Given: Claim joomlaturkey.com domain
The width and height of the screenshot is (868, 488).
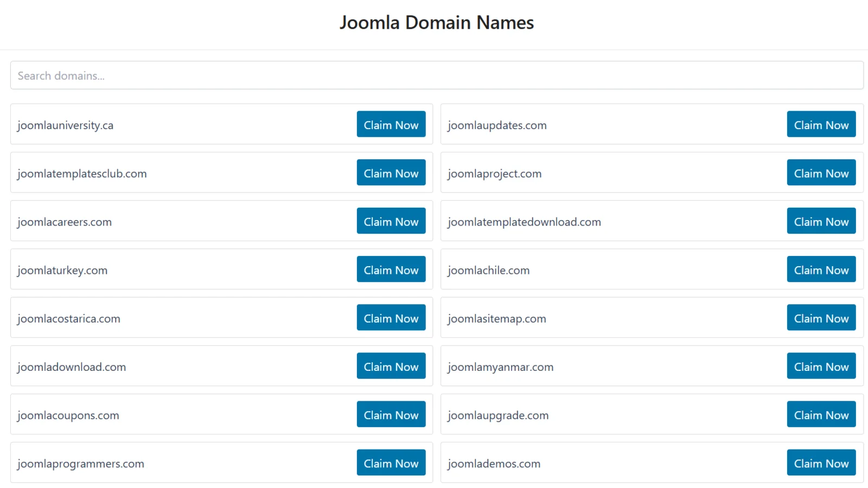Looking at the screenshot, I should [391, 269].
